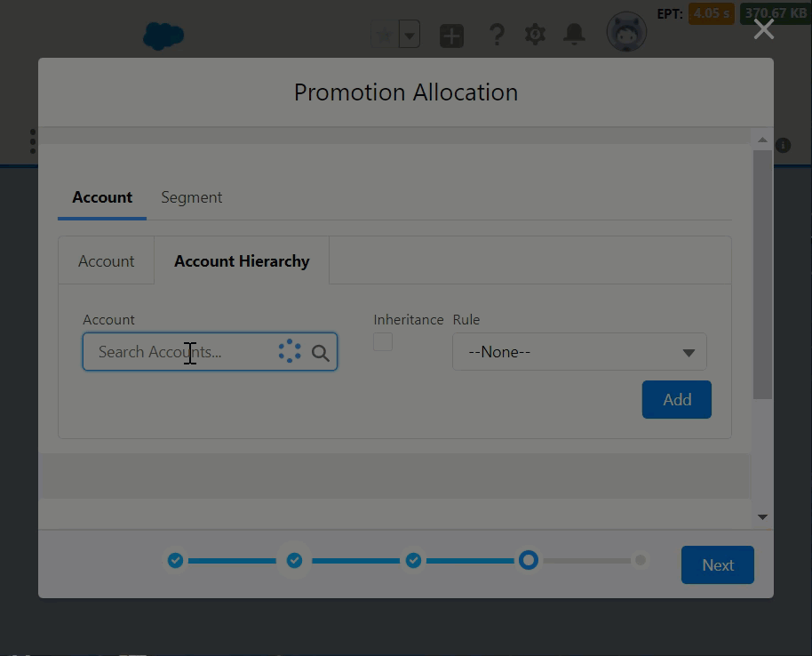The height and width of the screenshot is (656, 812).
Task: Click the current fourth progress step indicator
Action: click(x=529, y=560)
